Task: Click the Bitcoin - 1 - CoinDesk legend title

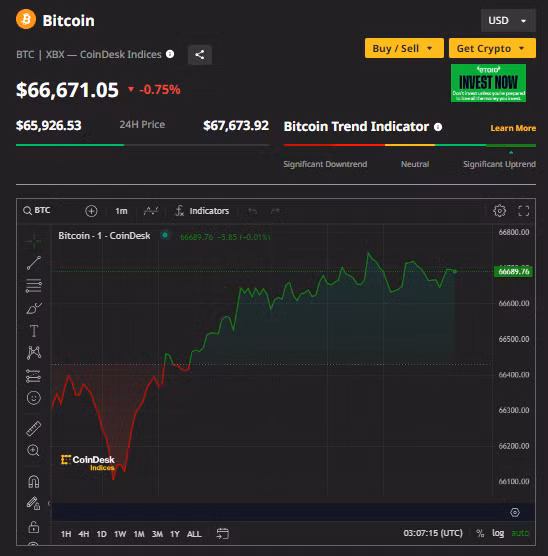Action: pyautogui.click(x=104, y=236)
